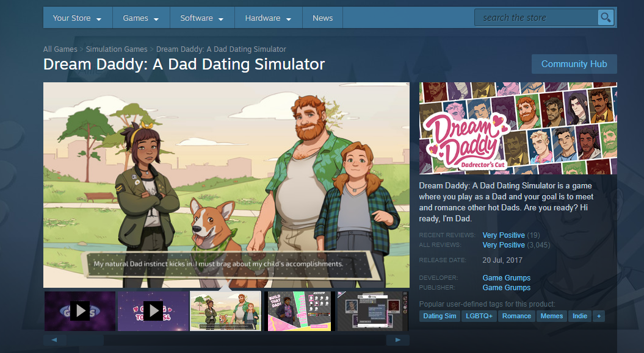
Task: Click the game description paragraph
Action: tap(506, 202)
